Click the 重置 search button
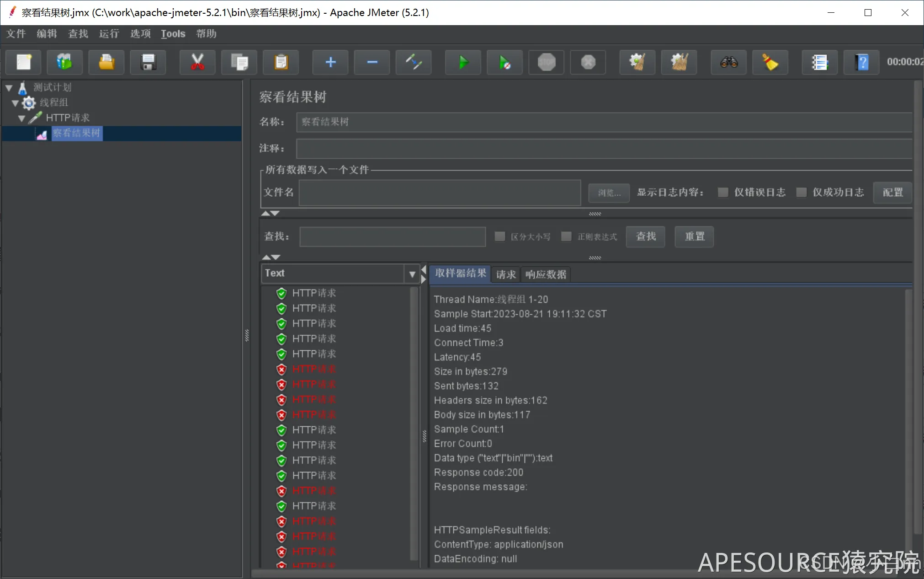 (x=694, y=236)
